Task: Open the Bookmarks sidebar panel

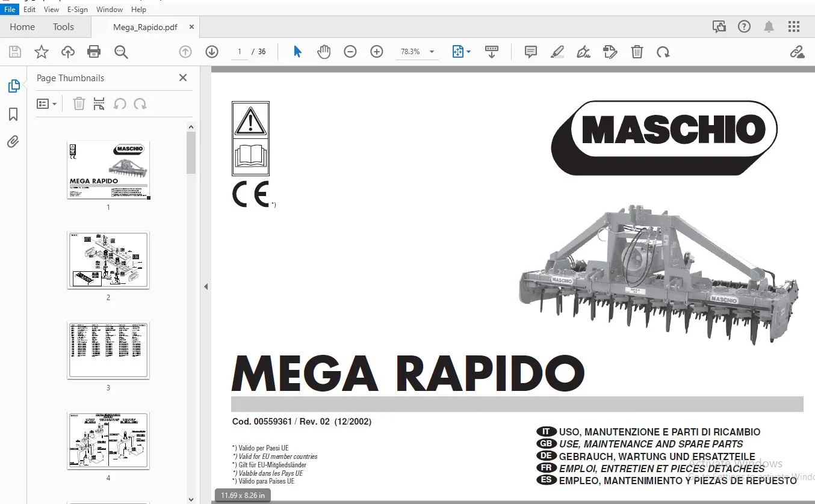Action: click(x=13, y=114)
